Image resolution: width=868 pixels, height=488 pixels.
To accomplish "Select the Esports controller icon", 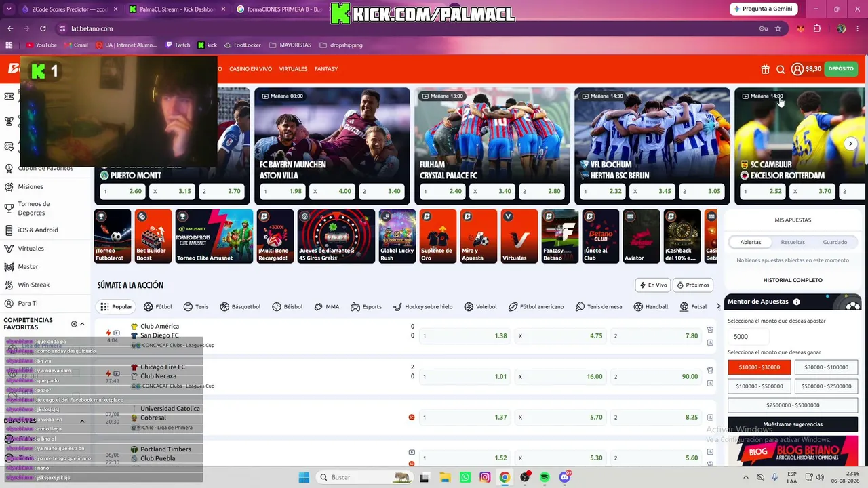I will tap(355, 306).
